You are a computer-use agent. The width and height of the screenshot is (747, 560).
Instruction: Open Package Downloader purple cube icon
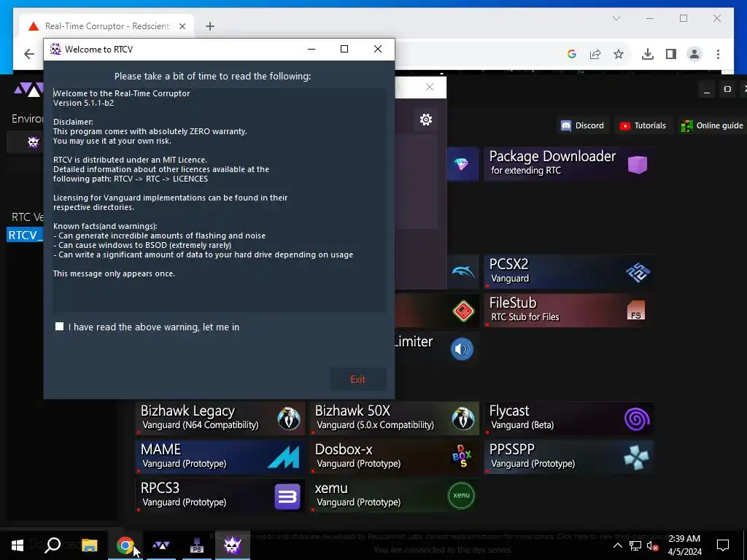click(x=637, y=165)
